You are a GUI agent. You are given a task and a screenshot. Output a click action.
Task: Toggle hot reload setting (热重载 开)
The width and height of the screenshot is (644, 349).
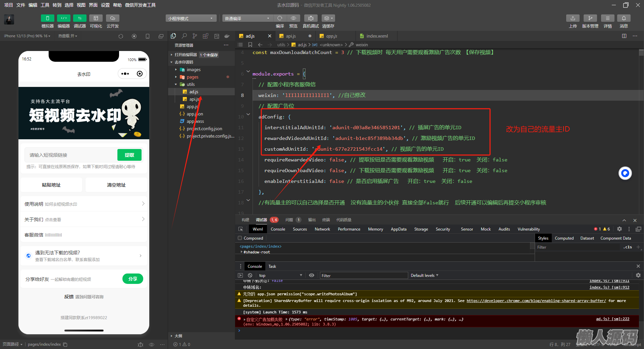pos(67,36)
